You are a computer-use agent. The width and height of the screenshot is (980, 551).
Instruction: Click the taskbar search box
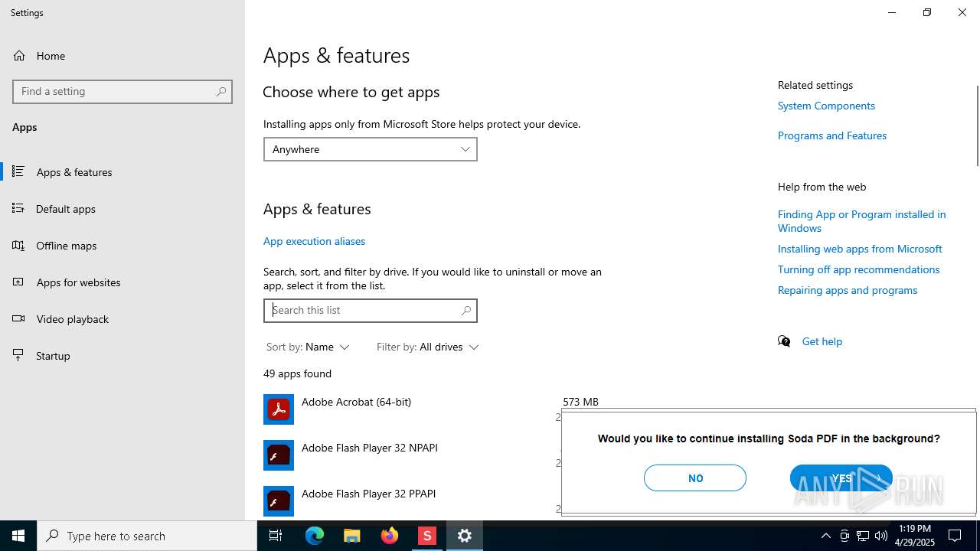(x=147, y=536)
